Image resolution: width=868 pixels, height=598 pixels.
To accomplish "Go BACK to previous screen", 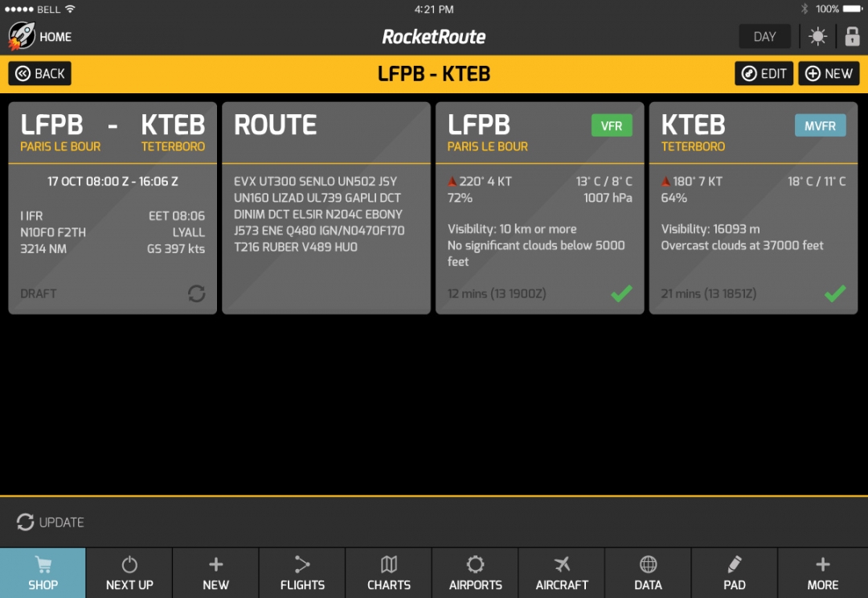I will [x=40, y=74].
